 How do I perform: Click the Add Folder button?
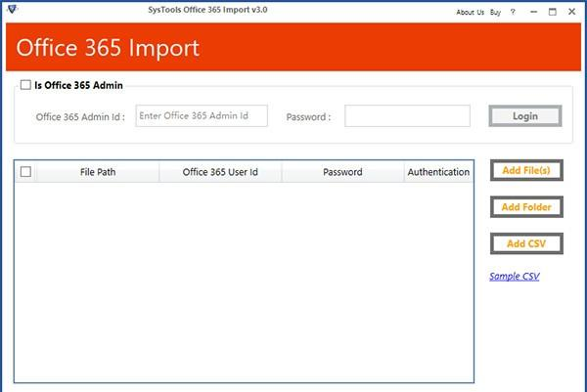point(526,207)
